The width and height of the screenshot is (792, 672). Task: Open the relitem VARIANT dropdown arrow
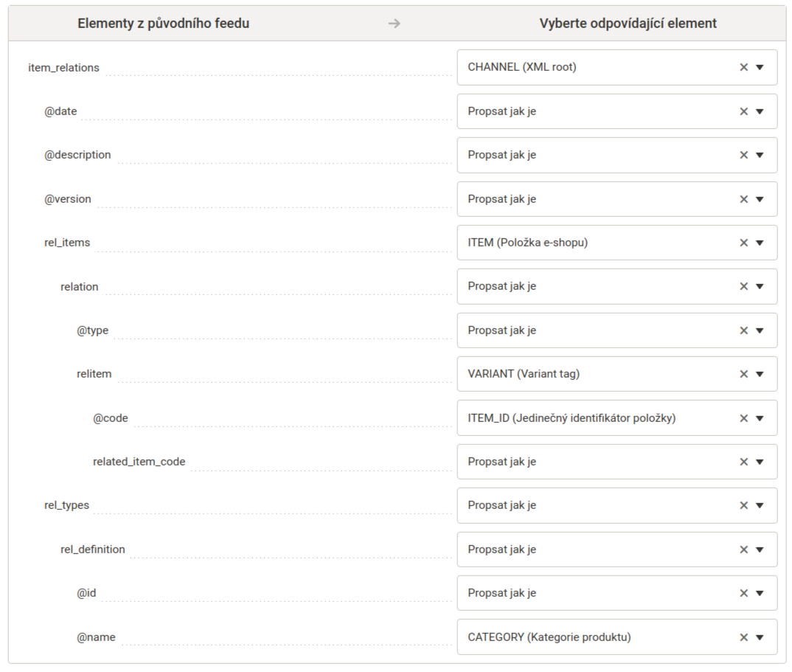[760, 374]
